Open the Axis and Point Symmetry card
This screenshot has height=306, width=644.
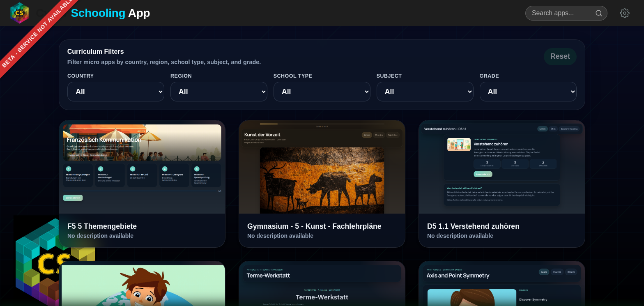tap(502, 284)
